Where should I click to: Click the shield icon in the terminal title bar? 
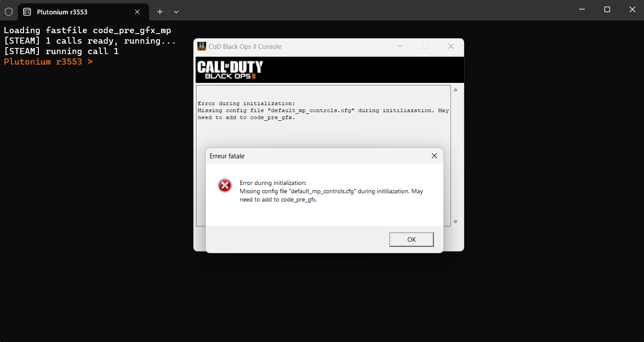coord(9,12)
